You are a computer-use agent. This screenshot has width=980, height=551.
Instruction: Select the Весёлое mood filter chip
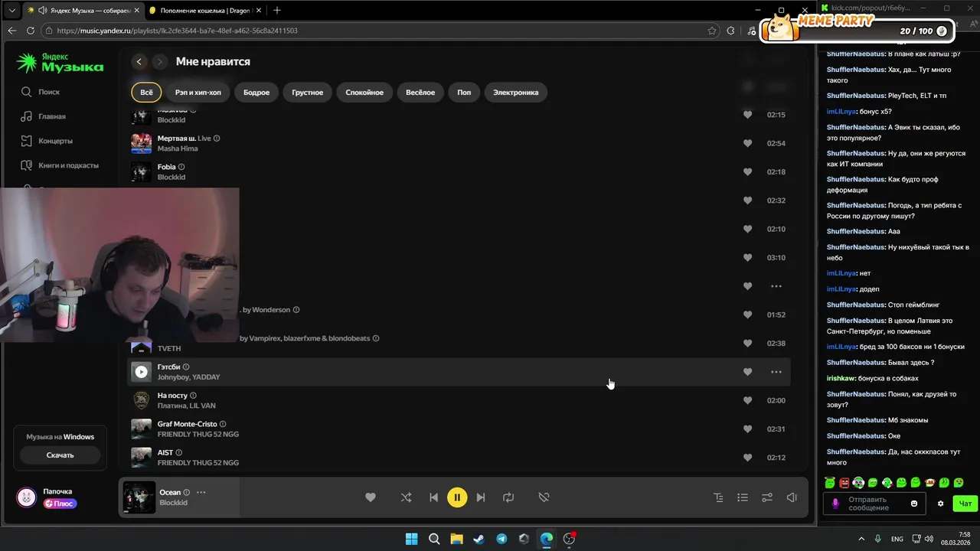pos(420,93)
